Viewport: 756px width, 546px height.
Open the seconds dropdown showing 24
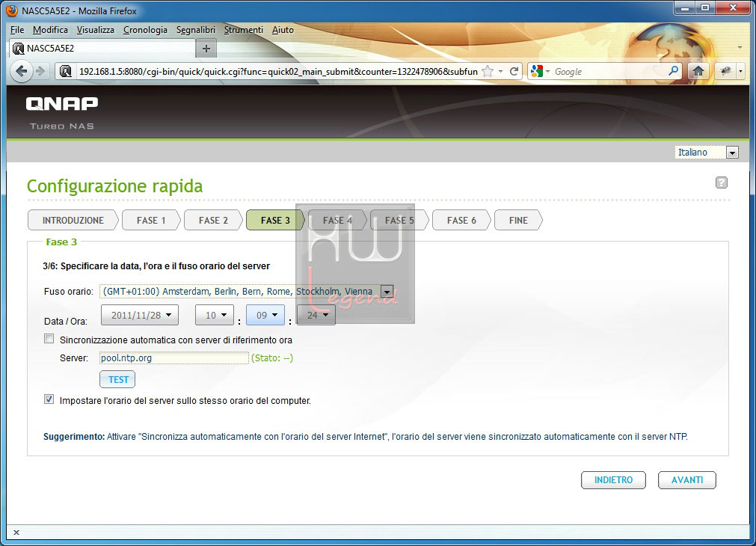[316, 315]
